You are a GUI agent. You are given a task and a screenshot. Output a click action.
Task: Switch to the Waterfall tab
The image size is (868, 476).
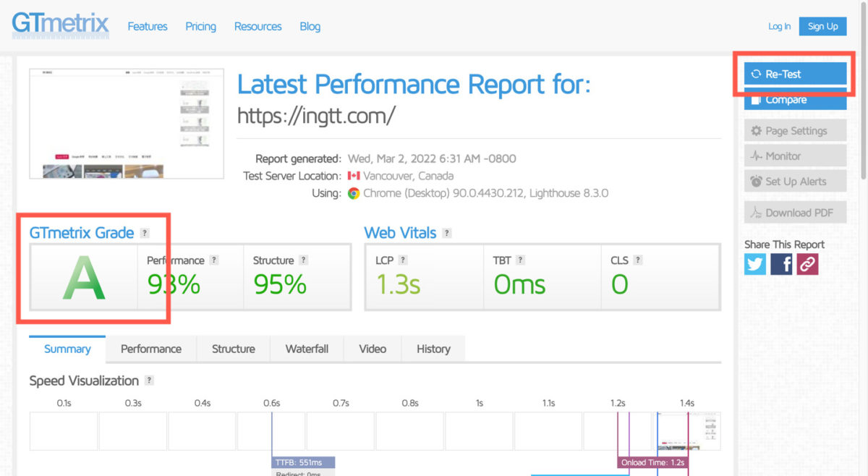(x=307, y=349)
